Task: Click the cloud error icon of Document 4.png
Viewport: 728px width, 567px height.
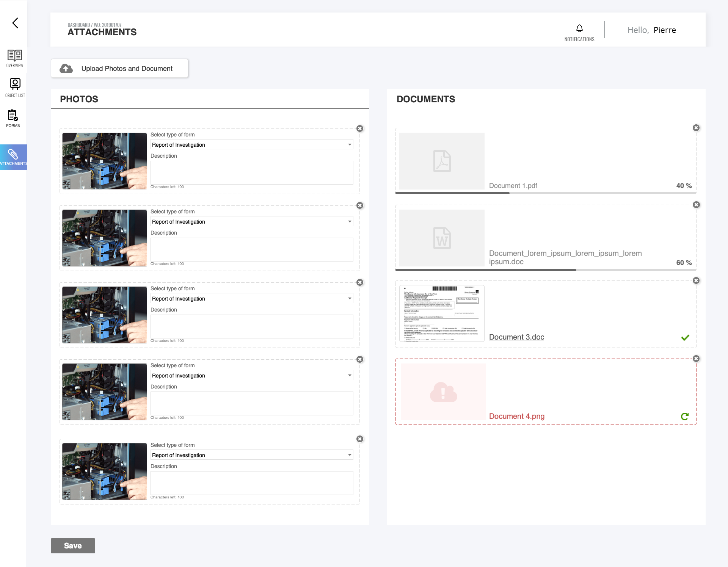Action: (443, 392)
